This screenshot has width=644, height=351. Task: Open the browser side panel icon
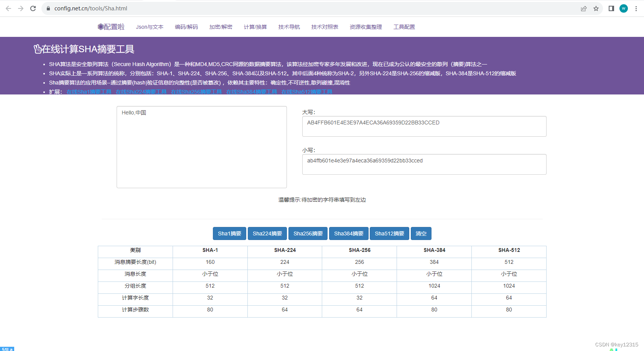click(x=611, y=8)
